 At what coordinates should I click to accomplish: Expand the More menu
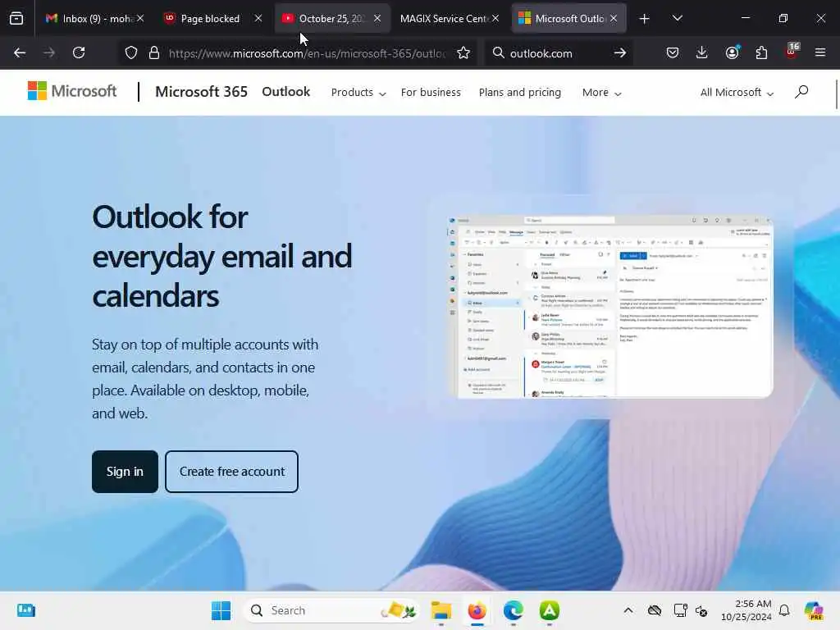(601, 93)
